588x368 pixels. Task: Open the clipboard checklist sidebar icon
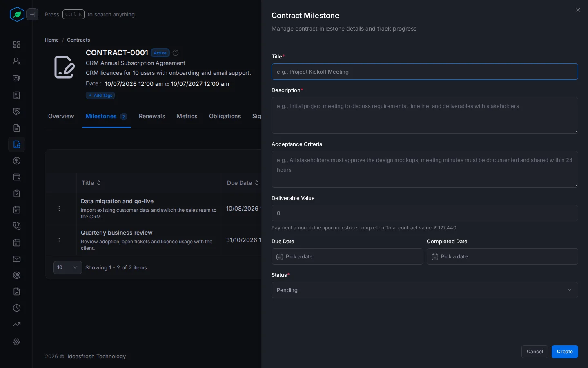17,193
